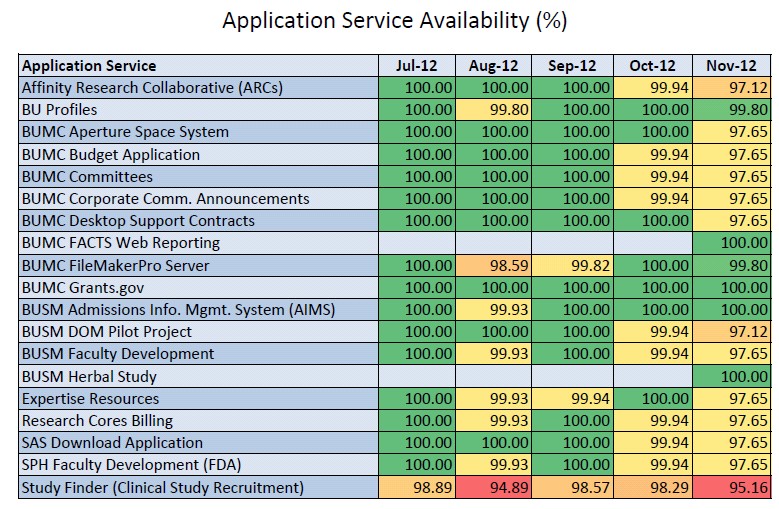Click 99.93 Aug-12 cell for BUSM Faculty Development

(493, 354)
